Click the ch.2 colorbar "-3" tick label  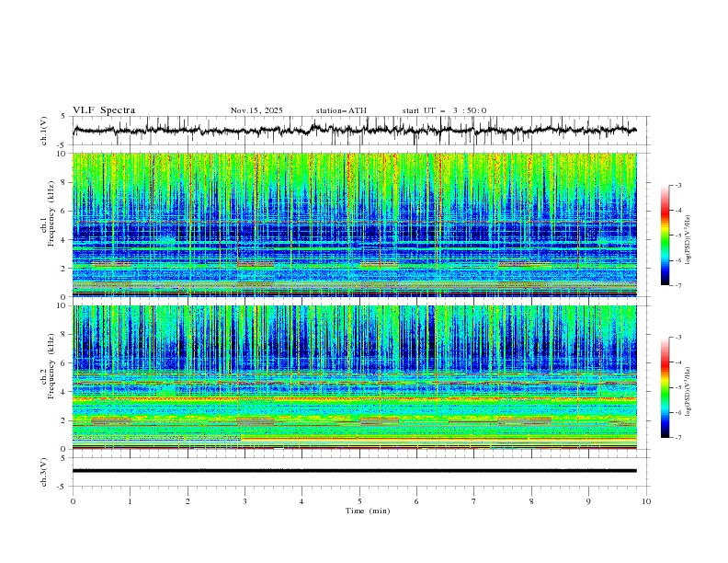[678, 338]
